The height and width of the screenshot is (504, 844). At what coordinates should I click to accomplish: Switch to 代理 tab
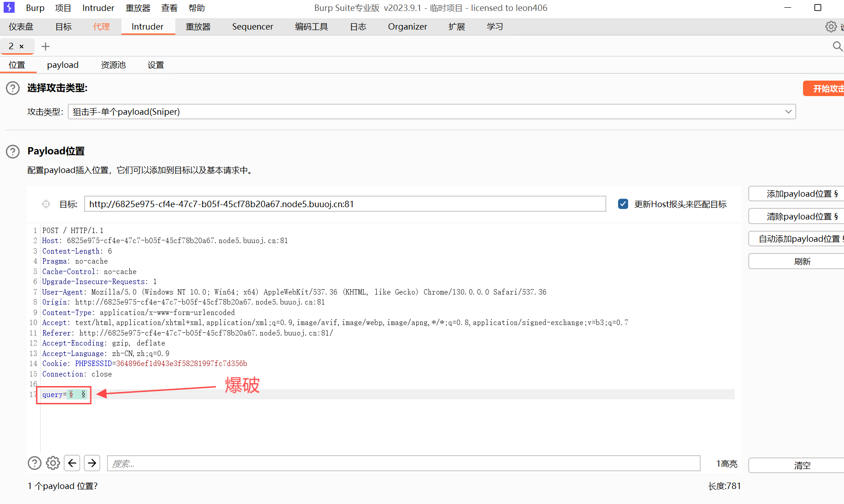point(102,26)
